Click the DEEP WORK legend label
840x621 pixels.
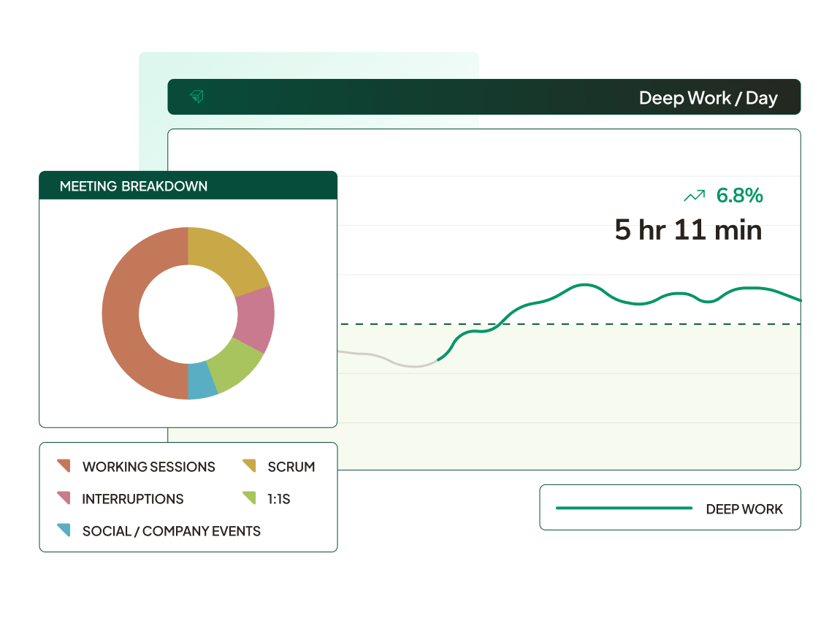pos(744,509)
